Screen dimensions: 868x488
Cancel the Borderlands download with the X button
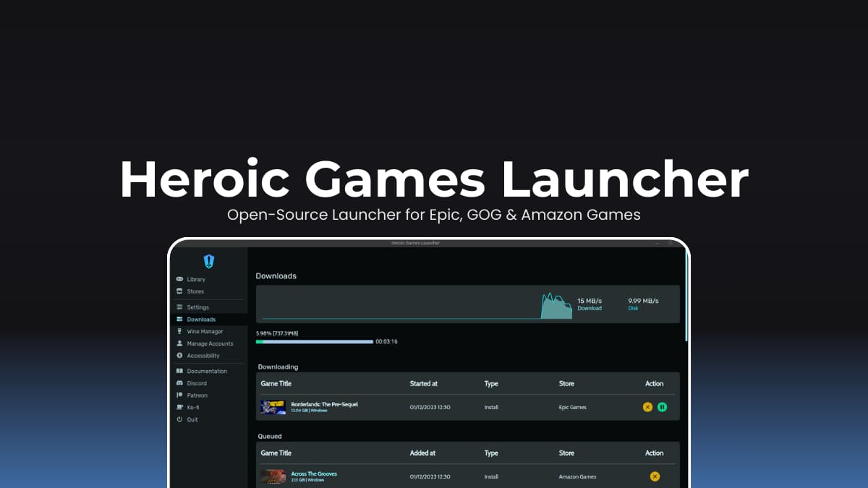pyautogui.click(x=647, y=407)
